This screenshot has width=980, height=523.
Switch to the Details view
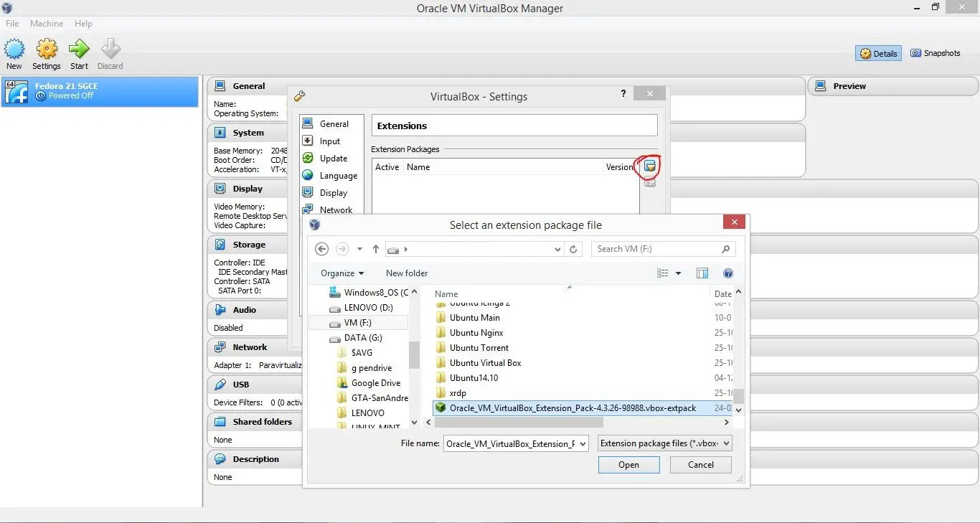(879, 53)
